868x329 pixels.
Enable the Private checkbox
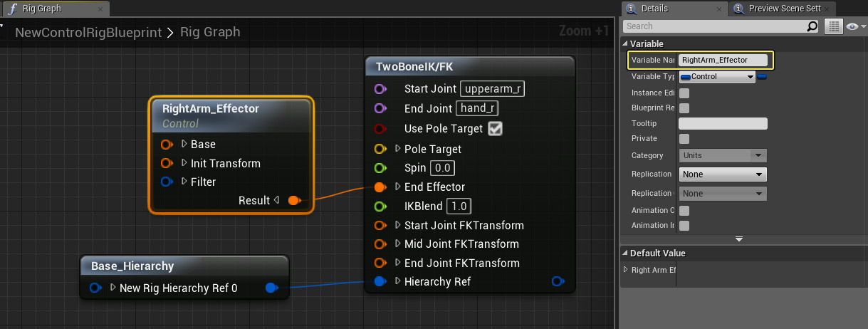pos(684,138)
